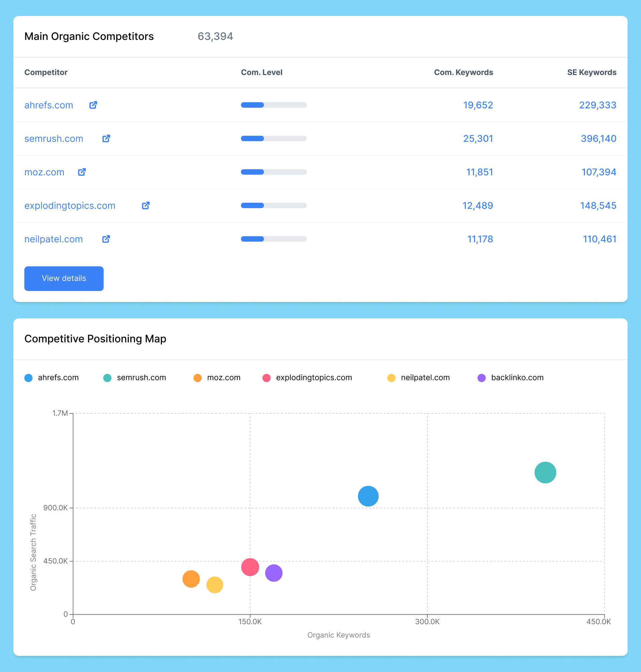Viewport: 641px width, 672px height.
Task: Open ahrefs.com external link icon
Action: (x=93, y=105)
